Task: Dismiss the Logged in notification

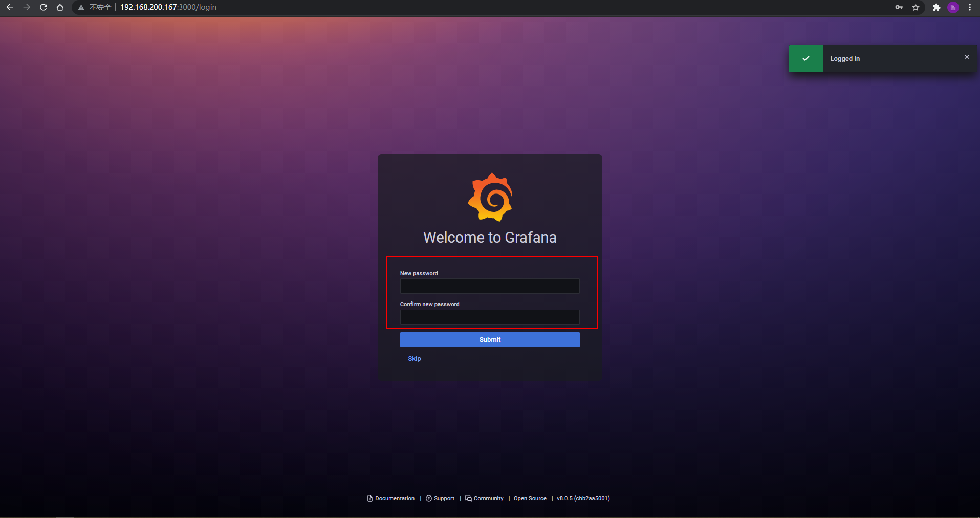Action: [x=967, y=57]
